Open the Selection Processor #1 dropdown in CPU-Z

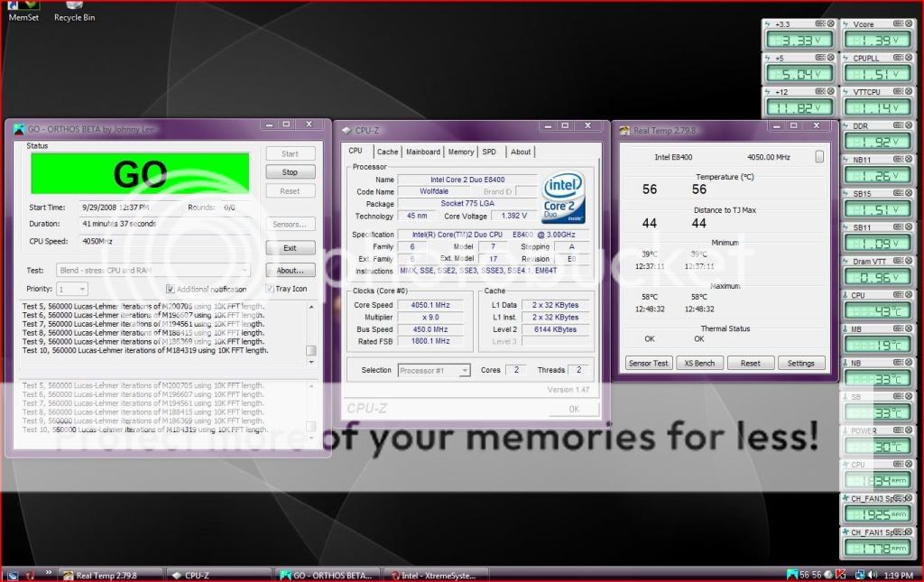[x=434, y=371]
